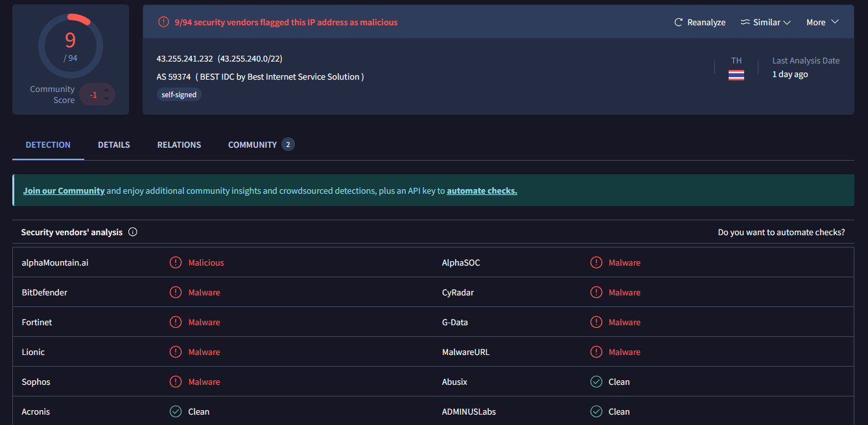Click the Reanalyze refresh icon
This screenshot has height=425, width=868.
[x=679, y=22]
